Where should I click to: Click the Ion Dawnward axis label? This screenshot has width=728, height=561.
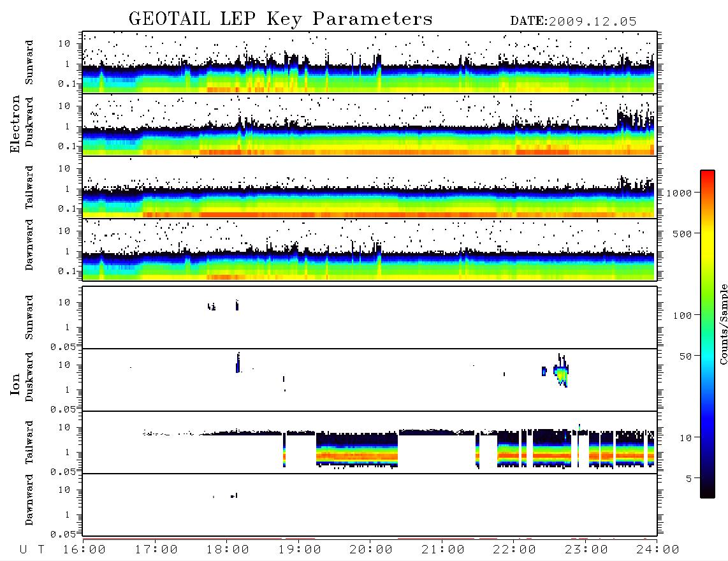[29, 500]
